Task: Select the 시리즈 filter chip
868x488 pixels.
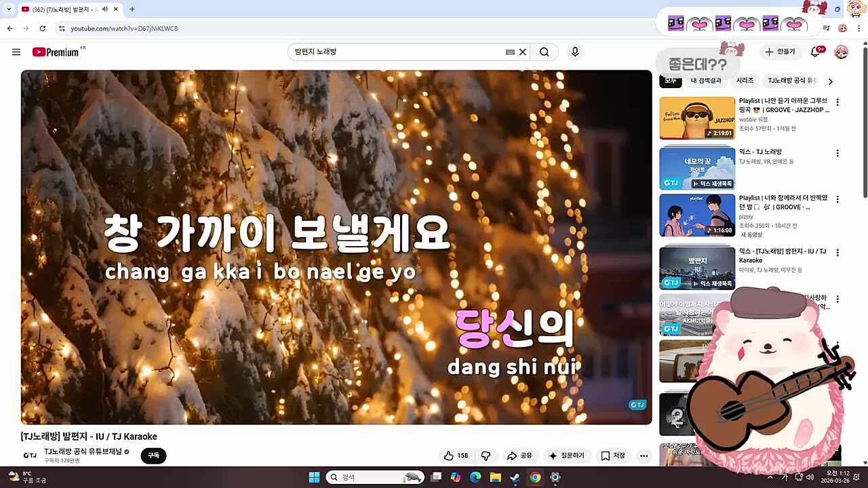Action: (x=745, y=81)
